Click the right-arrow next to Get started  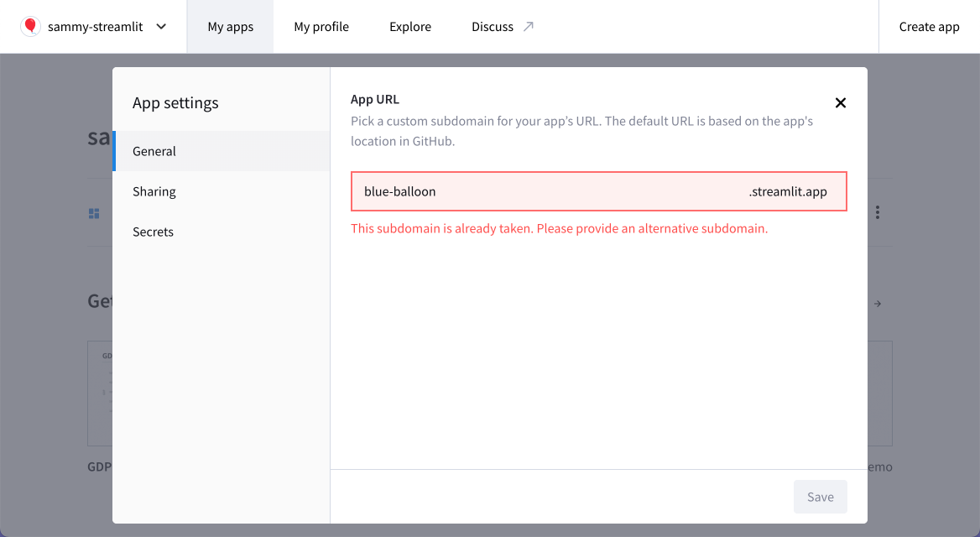pos(877,303)
